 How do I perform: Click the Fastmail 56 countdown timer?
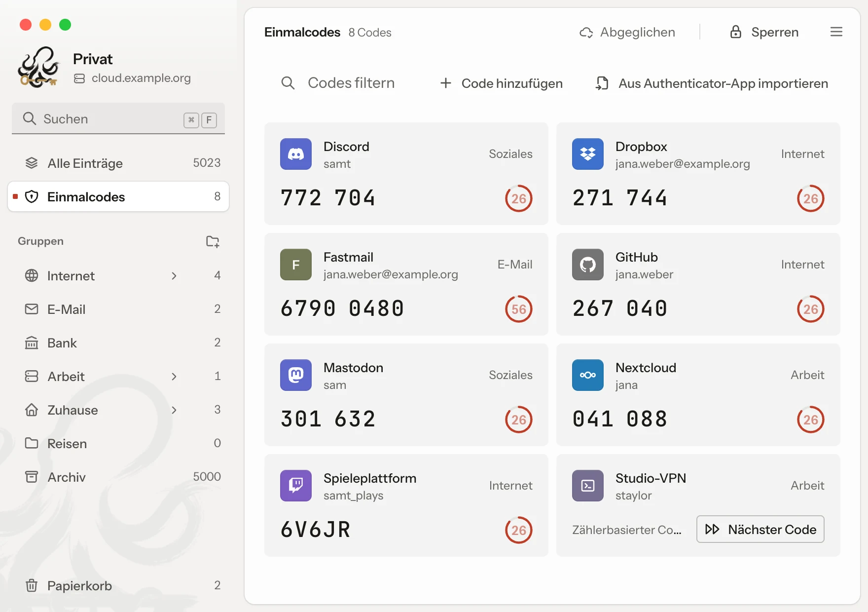click(x=519, y=309)
